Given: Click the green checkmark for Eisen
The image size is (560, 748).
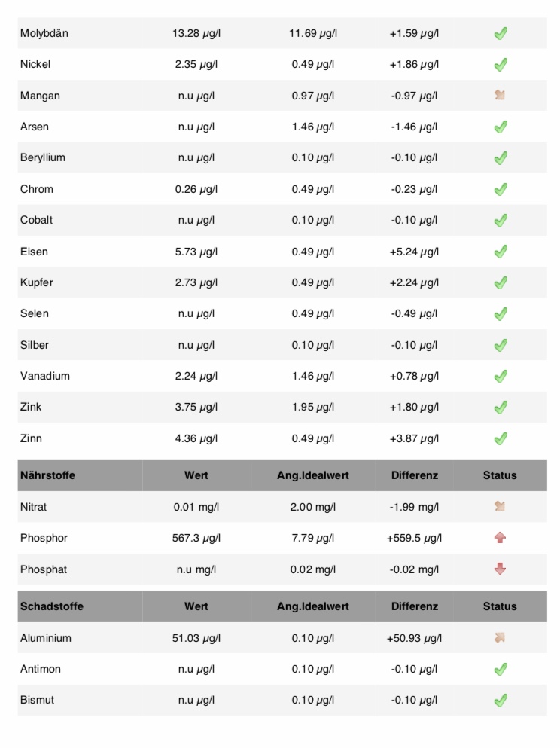Looking at the screenshot, I should click(x=501, y=252).
